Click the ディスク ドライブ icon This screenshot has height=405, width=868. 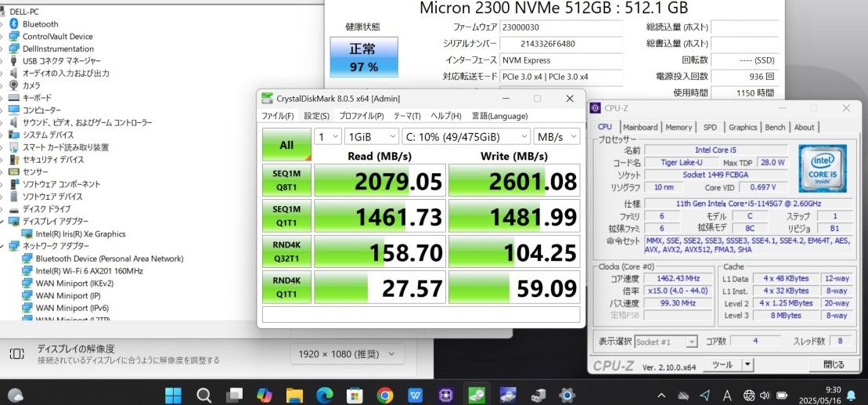[x=14, y=209]
